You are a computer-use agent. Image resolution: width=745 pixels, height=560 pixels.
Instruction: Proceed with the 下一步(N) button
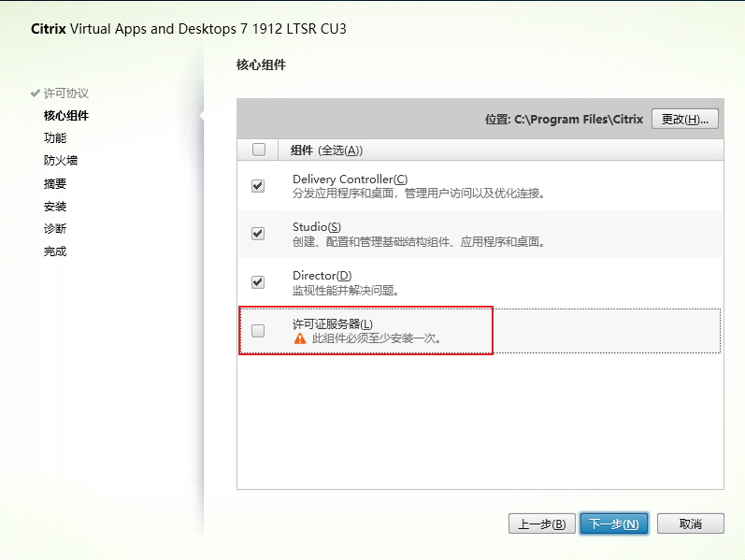tap(614, 524)
